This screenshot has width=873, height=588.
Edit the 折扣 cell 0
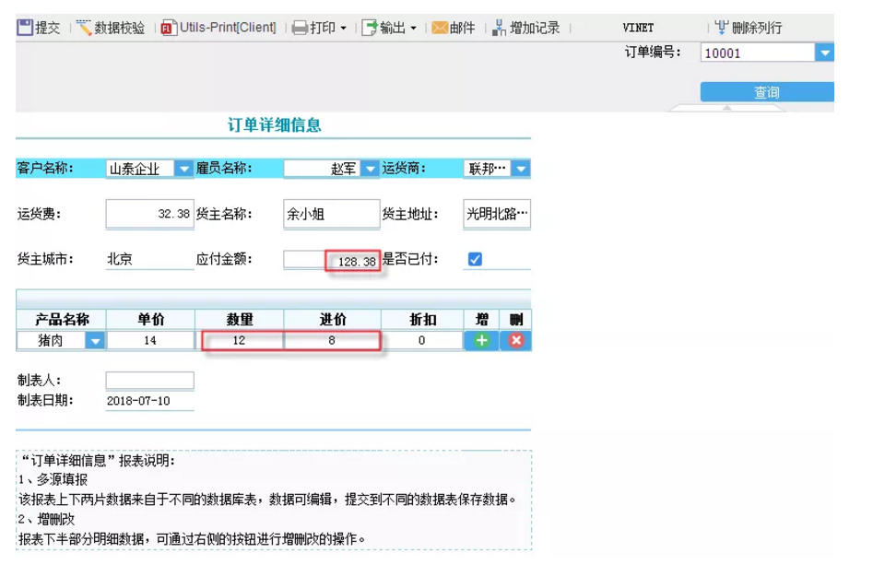[421, 340]
